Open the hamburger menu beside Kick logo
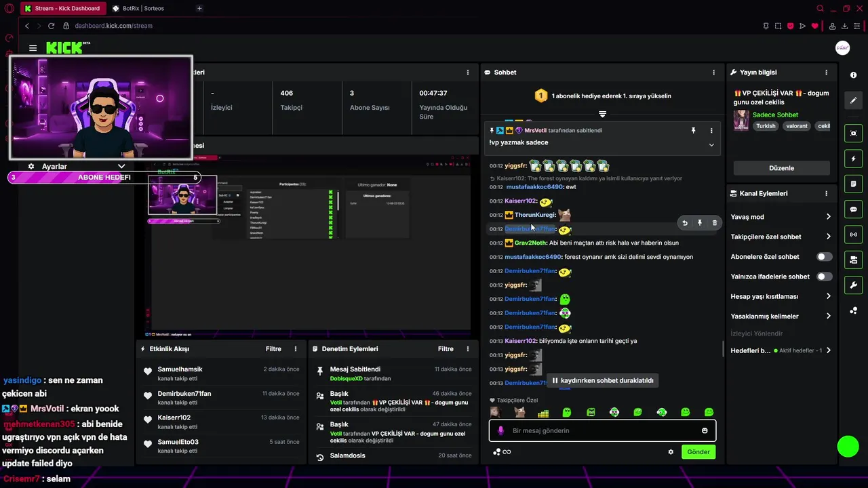 [x=33, y=48]
